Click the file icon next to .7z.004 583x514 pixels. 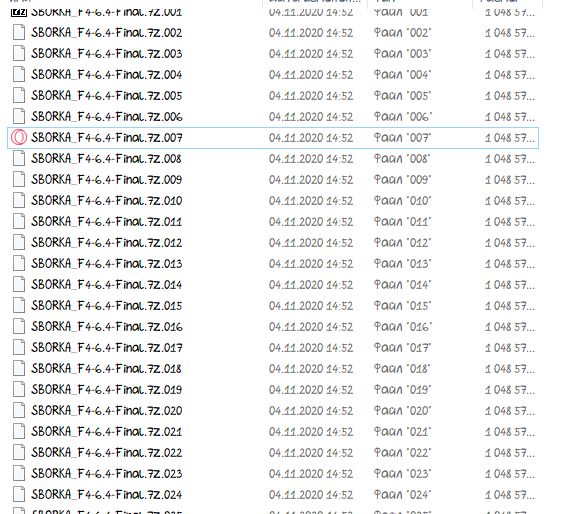[19, 74]
